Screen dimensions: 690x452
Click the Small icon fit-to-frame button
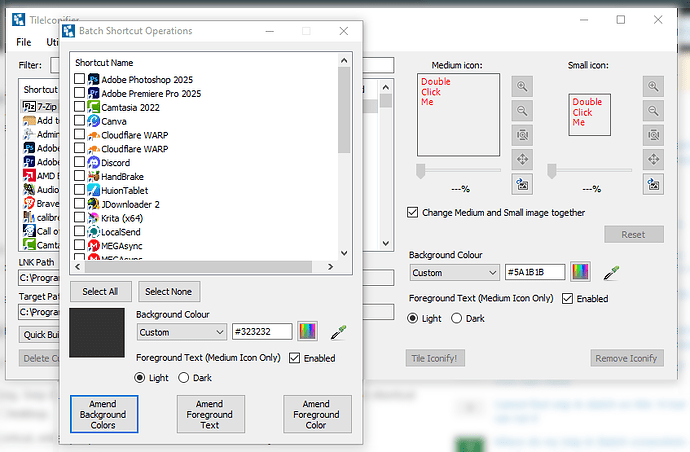[x=653, y=135]
